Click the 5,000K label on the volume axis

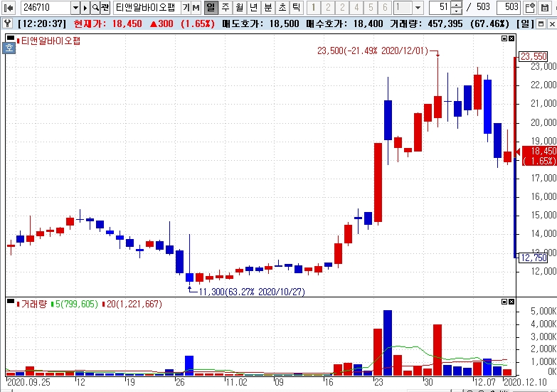[x=543, y=312]
